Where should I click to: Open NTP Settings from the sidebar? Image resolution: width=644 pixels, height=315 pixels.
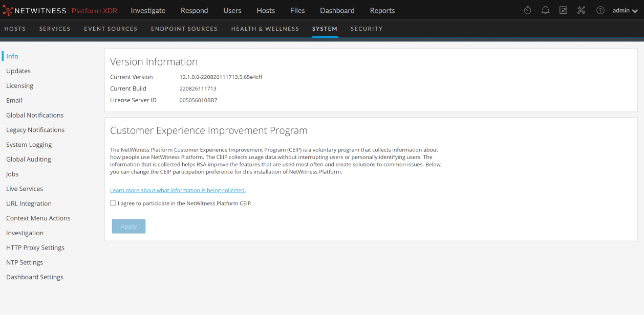pyautogui.click(x=24, y=262)
